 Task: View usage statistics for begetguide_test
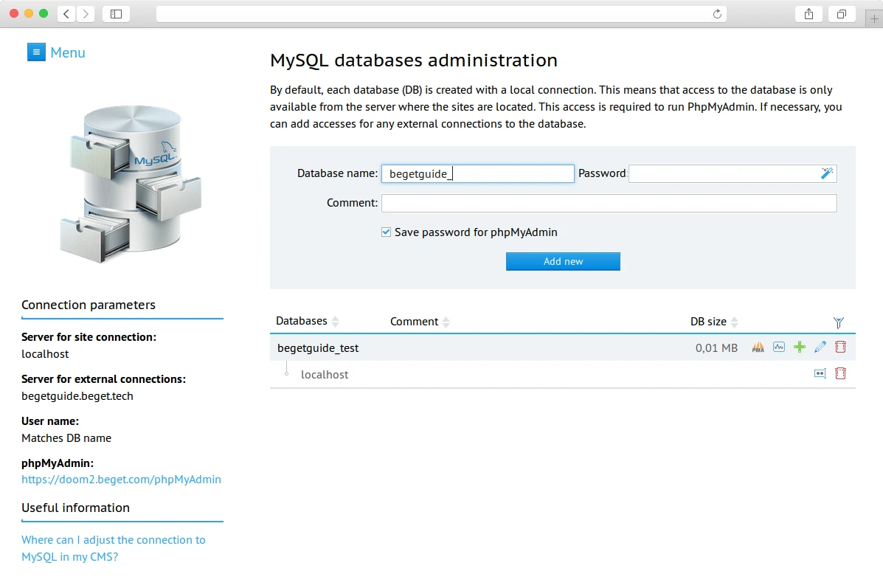pos(779,347)
